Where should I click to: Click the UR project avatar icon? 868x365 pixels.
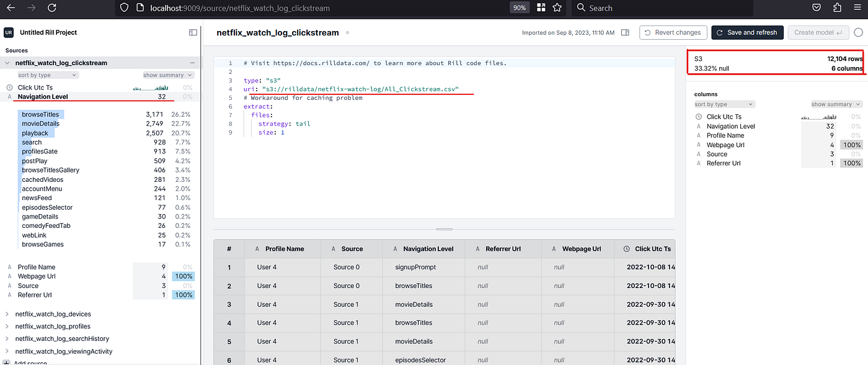click(x=9, y=32)
